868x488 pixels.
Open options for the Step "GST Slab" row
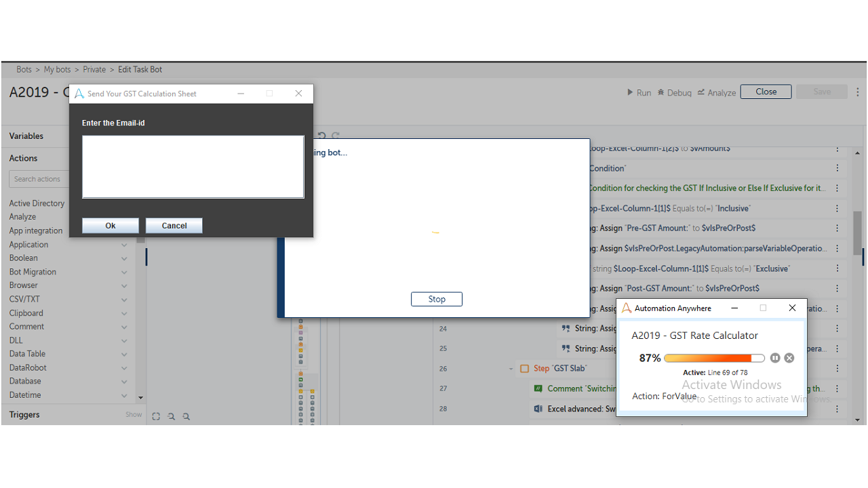coord(837,369)
